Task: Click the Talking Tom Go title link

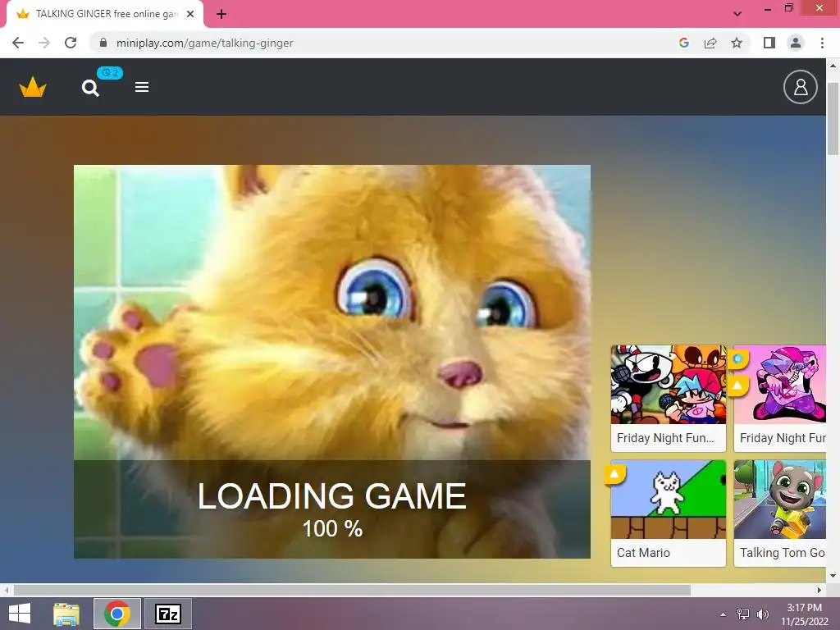Action: [x=782, y=552]
